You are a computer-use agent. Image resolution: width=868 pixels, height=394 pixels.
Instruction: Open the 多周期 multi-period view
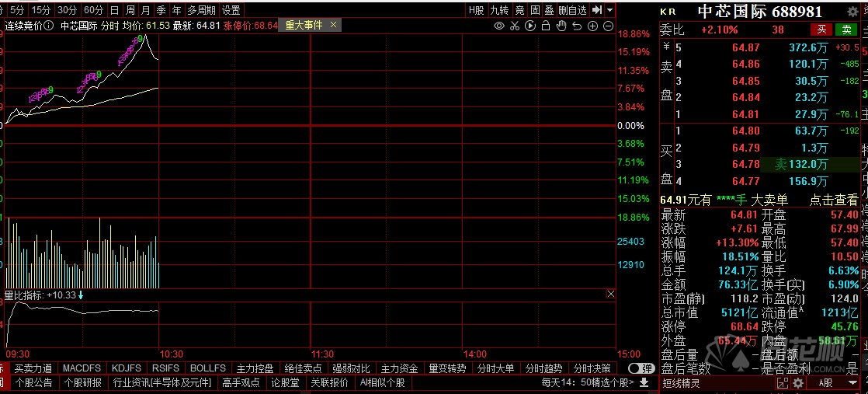[x=201, y=10]
